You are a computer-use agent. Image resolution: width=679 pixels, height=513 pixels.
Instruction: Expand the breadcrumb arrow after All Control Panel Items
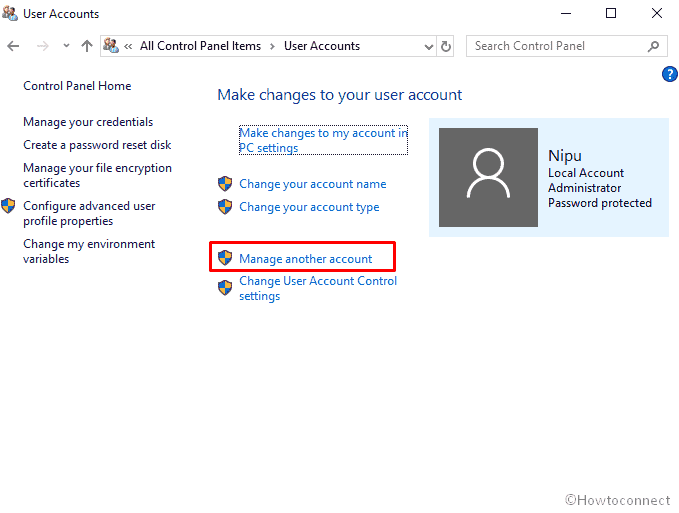(272, 46)
